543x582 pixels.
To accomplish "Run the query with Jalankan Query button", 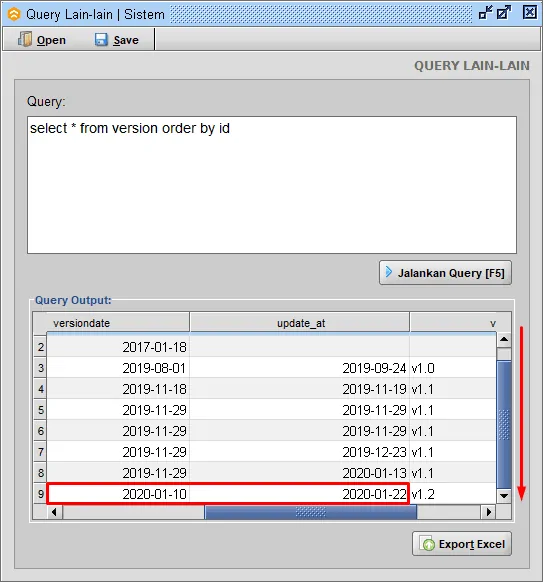I will pyautogui.click(x=445, y=273).
